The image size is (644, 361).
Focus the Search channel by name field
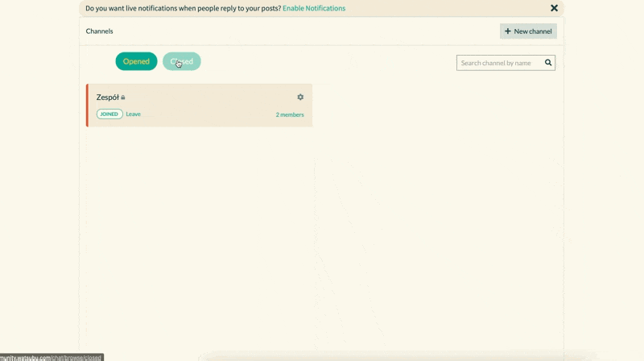coord(499,63)
